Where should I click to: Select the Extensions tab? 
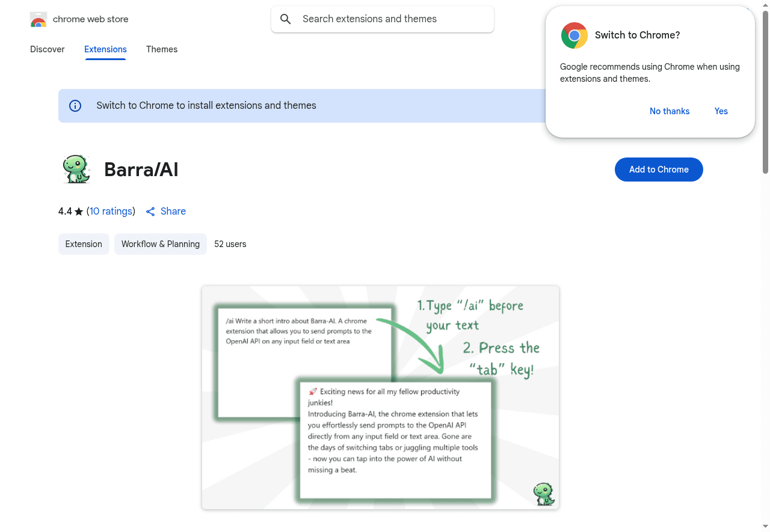pos(105,49)
